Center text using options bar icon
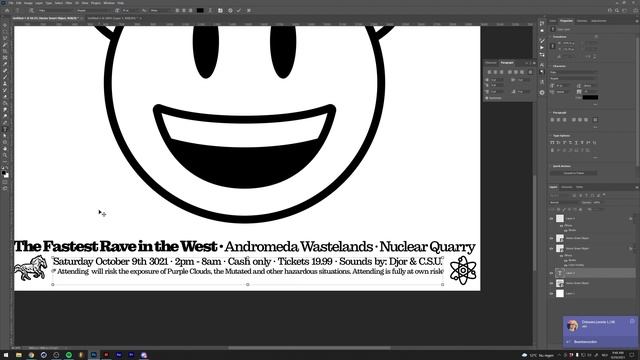 (x=184, y=10)
